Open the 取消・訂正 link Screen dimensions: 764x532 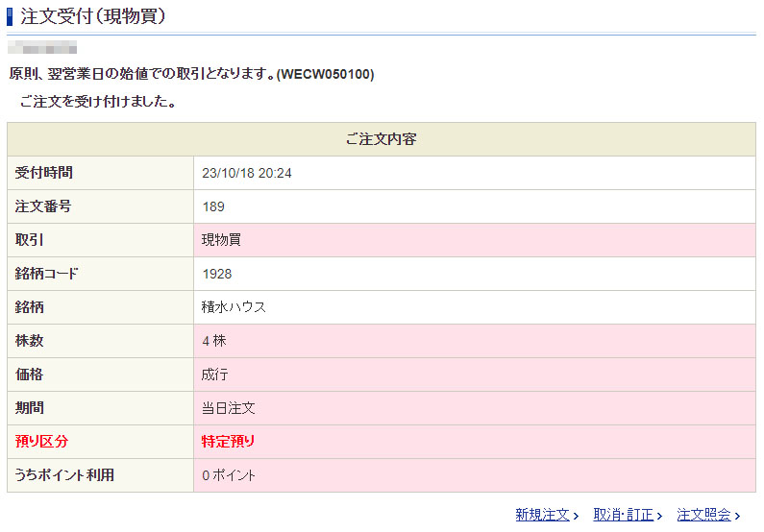pyautogui.click(x=623, y=516)
